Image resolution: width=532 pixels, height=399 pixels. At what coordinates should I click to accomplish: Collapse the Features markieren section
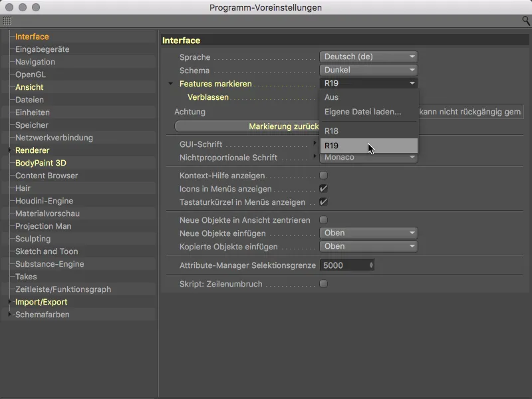tap(171, 84)
